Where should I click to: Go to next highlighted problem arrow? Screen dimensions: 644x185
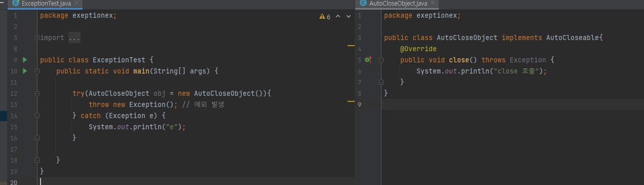(349, 17)
